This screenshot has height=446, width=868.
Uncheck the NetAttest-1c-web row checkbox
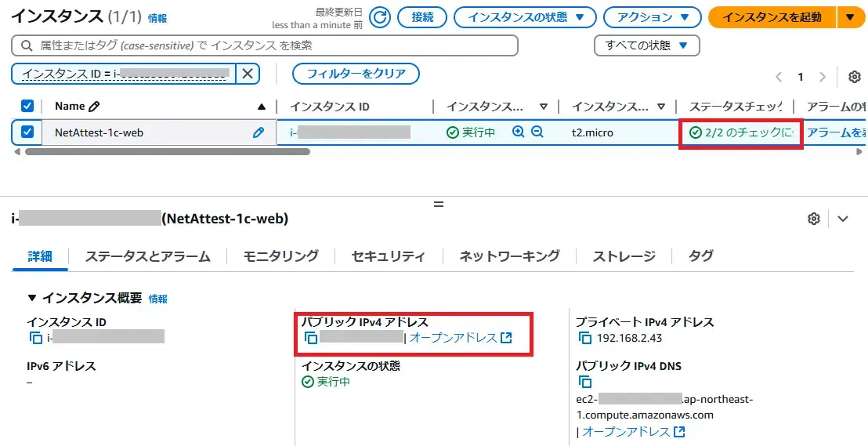27,132
